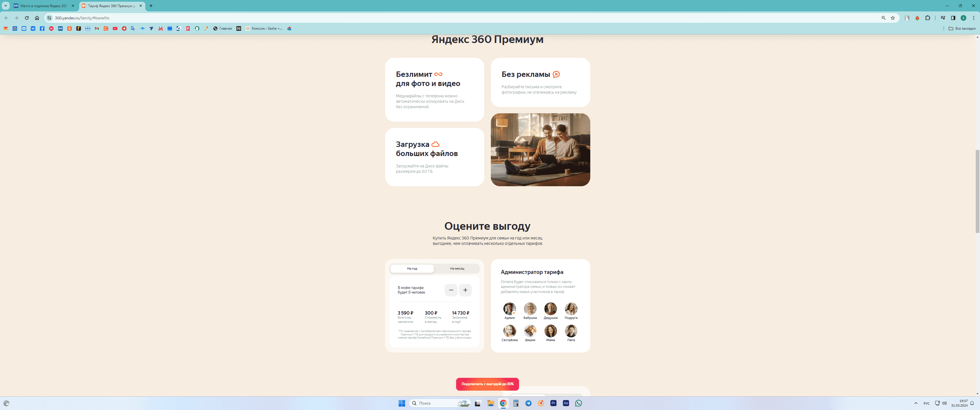Select the «На год» pricing option

(412, 268)
